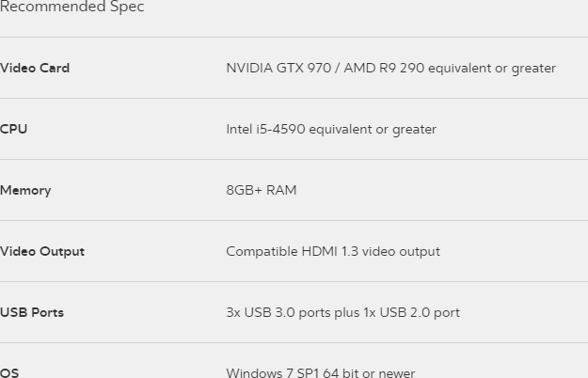The image size is (588, 378).
Task: Click "equivalent or greater" in CPU row
Action: tap(373, 129)
